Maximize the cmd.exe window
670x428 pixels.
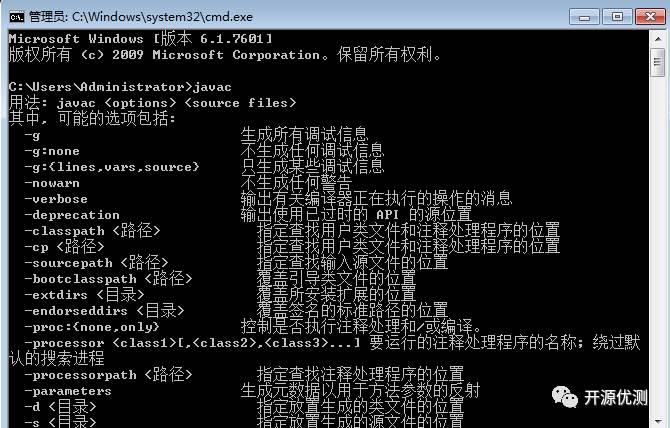tap(617, 17)
